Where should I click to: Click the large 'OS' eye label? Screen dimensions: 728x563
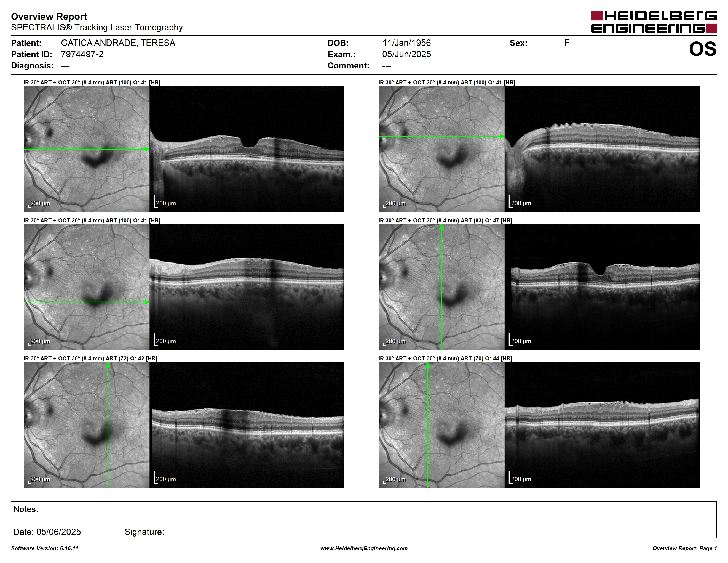pyautogui.click(x=702, y=49)
